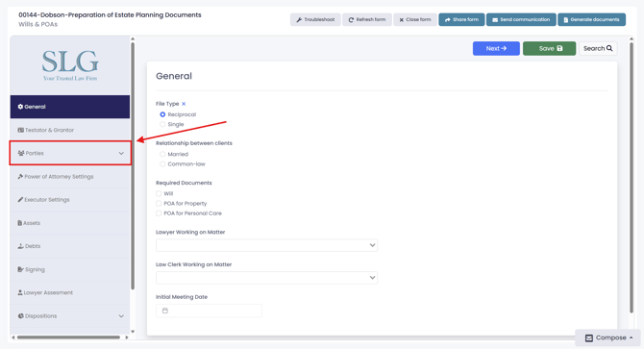The width and height of the screenshot is (644, 349).
Task: Select the Reciprocal file type
Action: click(162, 114)
